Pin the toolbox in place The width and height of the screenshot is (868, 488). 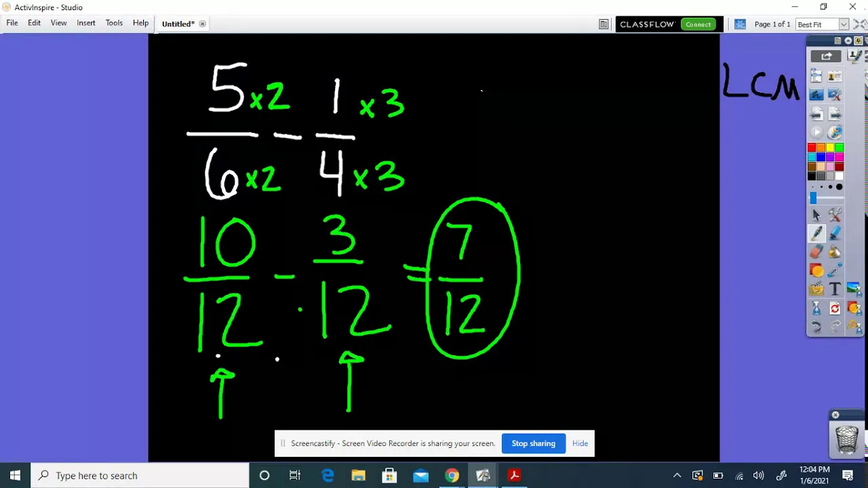pos(858,41)
